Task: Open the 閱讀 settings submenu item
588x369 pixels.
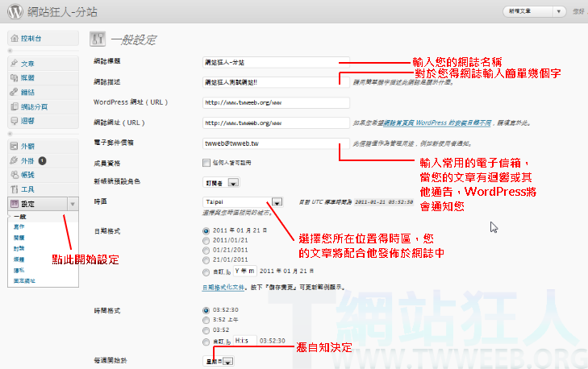Action: coord(19,238)
